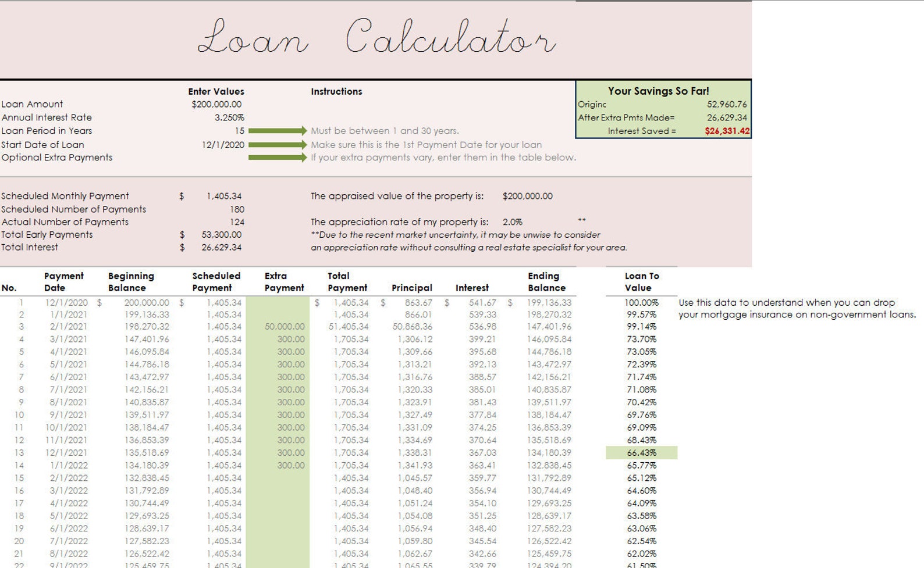Click the Payment Date column header

(63, 282)
